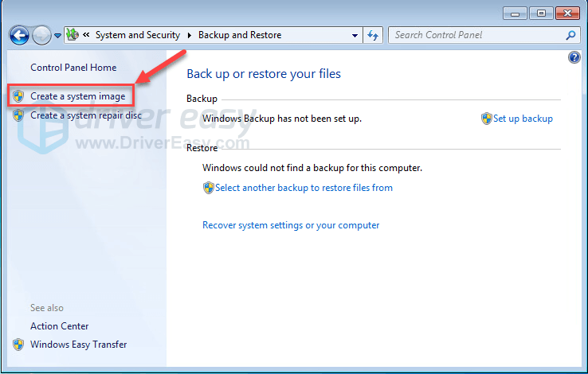Expand arrow after System and Security
Viewport: 588px width, 374px height.
pyautogui.click(x=189, y=35)
